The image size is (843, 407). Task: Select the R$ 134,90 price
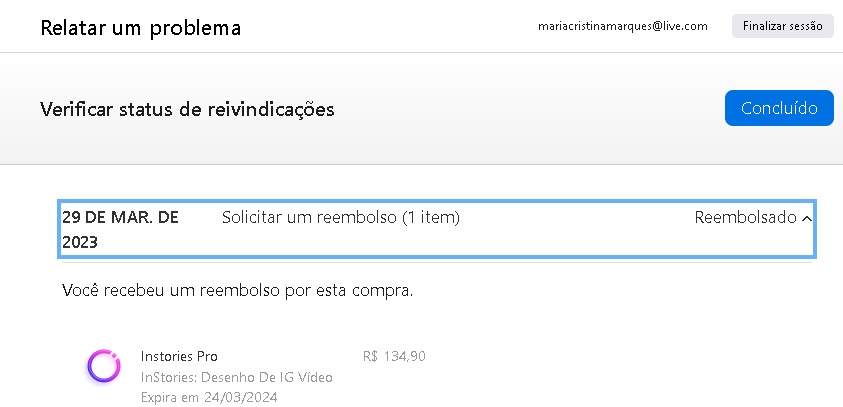394,356
